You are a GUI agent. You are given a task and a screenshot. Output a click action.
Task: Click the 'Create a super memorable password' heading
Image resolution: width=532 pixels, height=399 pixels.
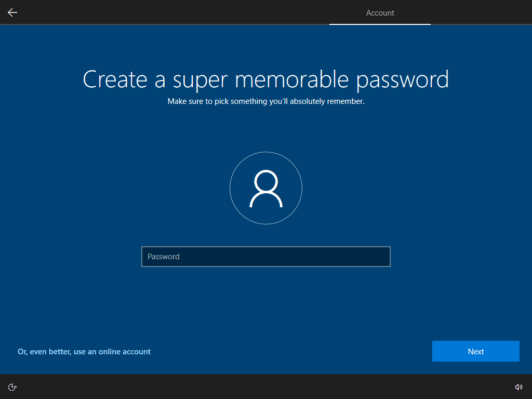266,79
